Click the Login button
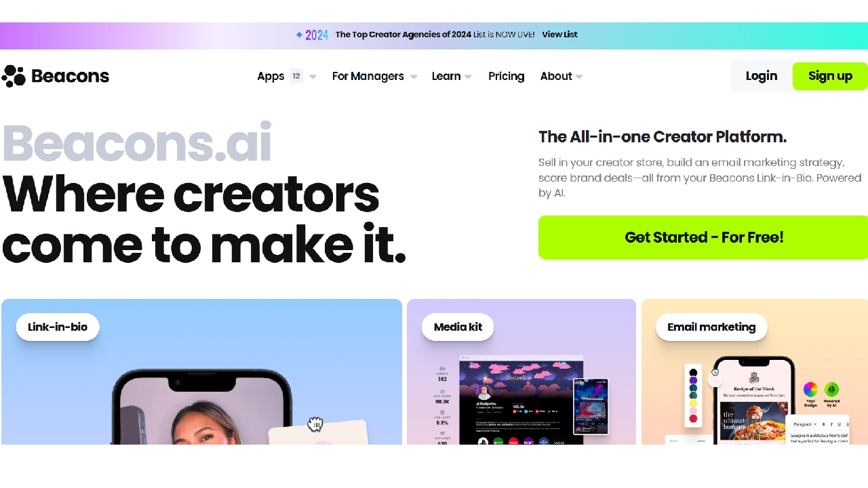Screen dimensions: 868x488 coord(762,76)
